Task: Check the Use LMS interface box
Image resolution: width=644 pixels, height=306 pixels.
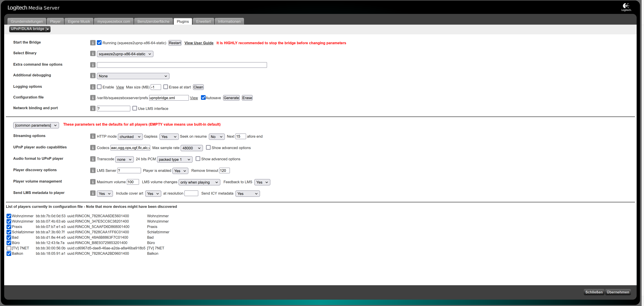Action: click(135, 108)
